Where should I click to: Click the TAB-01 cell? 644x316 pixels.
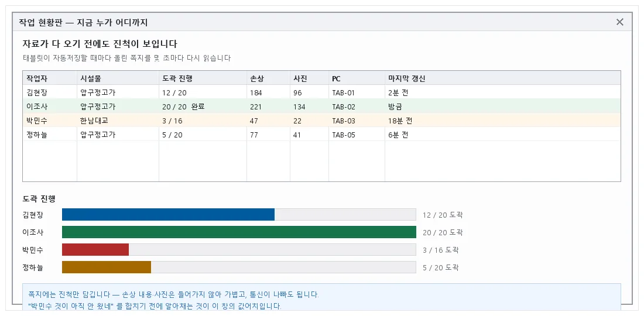[357, 92]
